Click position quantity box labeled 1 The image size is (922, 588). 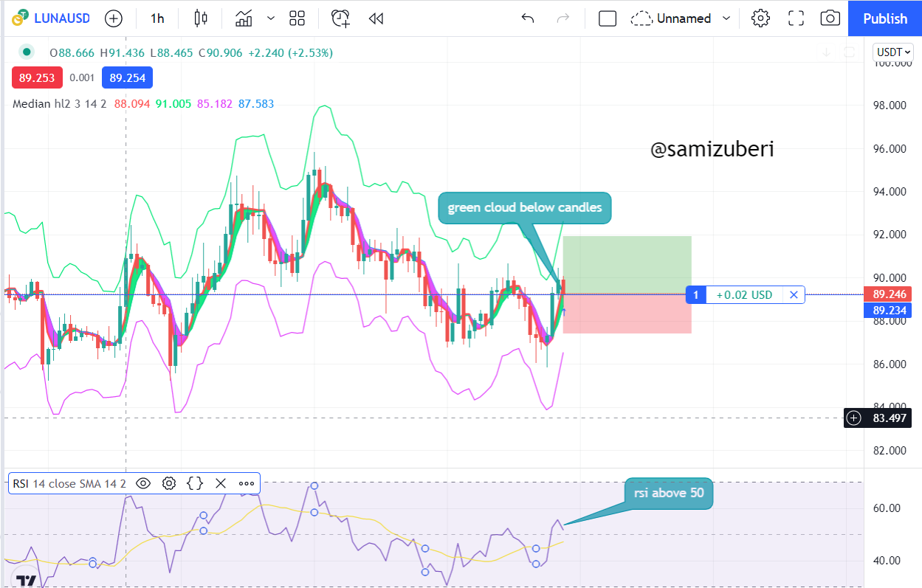coord(695,295)
